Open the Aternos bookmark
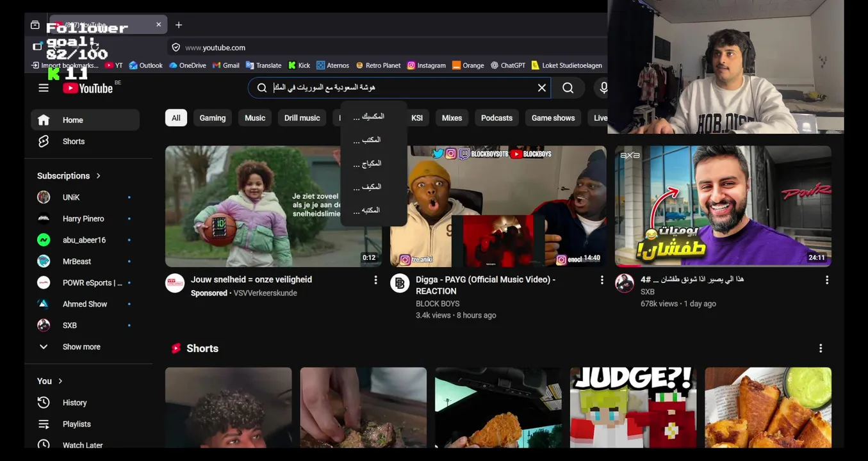The width and height of the screenshot is (868, 461). [x=332, y=65]
